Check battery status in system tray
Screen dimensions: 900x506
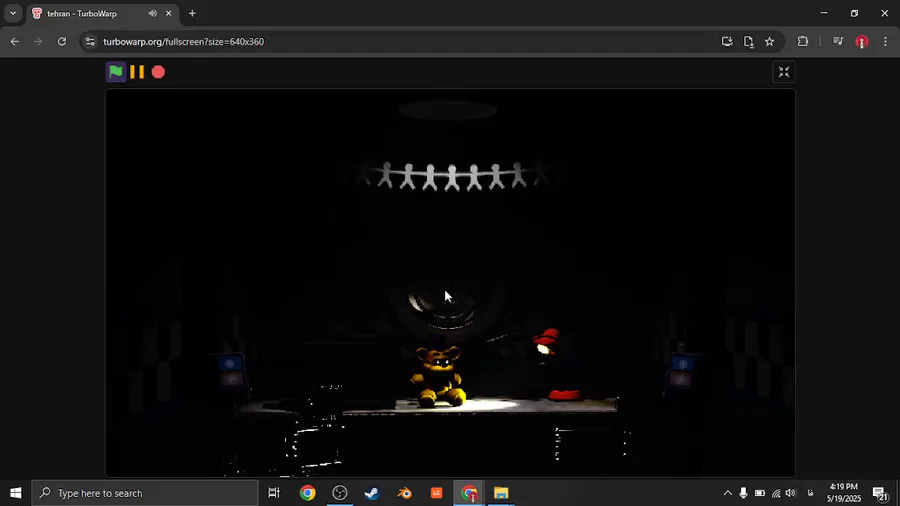(759, 493)
